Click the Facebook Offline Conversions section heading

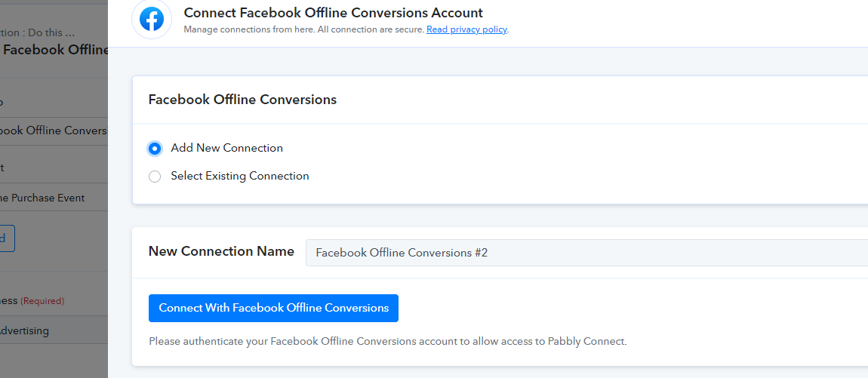[242, 100]
